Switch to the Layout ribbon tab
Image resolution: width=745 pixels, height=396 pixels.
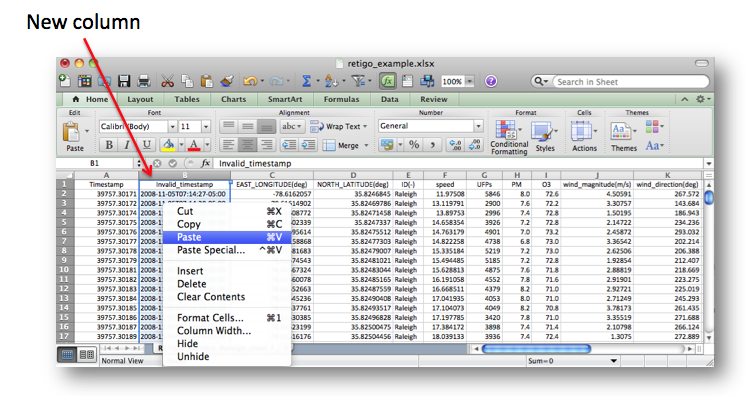click(140, 99)
